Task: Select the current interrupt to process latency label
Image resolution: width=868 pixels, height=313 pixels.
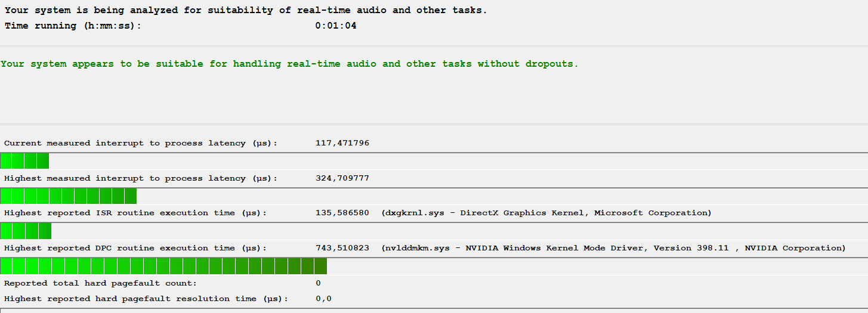Action: click(x=141, y=143)
